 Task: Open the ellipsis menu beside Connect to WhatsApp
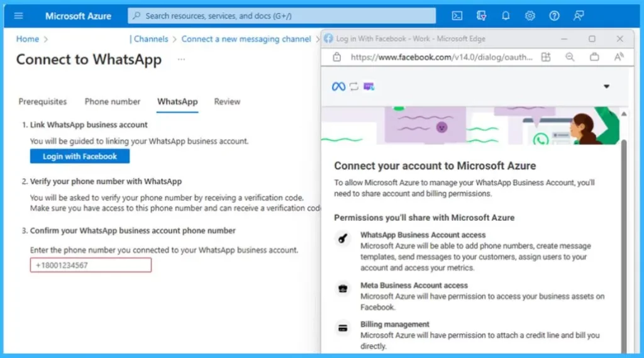(x=181, y=60)
